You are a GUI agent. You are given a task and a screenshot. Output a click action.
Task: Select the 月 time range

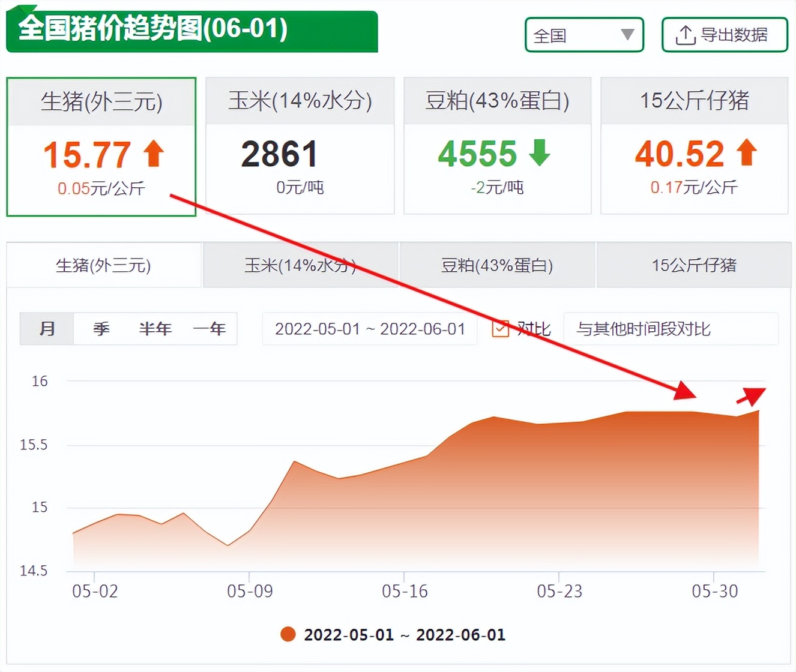click(x=47, y=329)
